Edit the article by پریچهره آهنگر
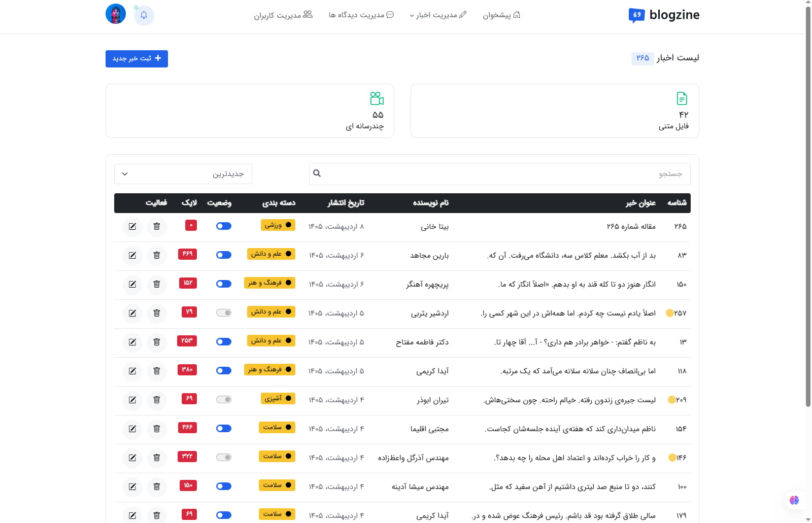Screen dimensions: 812x523 click(132, 284)
